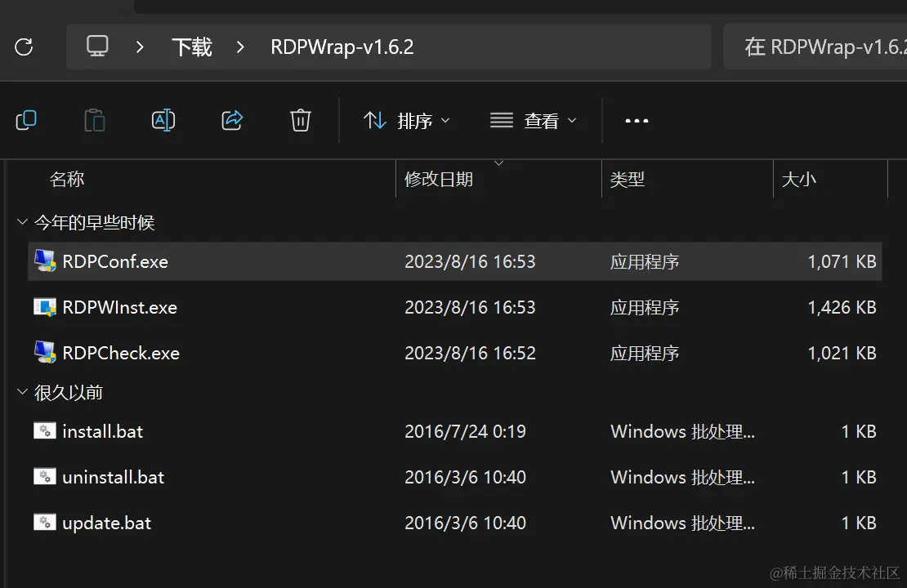This screenshot has width=907, height=588.
Task: Click the Share toolbar icon
Action: coord(232,120)
